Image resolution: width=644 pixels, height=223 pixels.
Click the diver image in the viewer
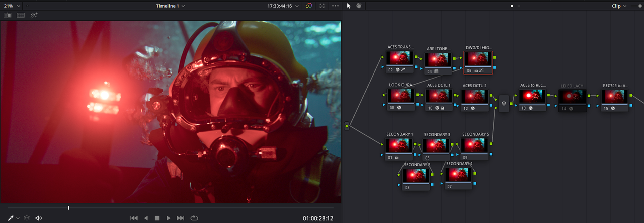click(170, 112)
